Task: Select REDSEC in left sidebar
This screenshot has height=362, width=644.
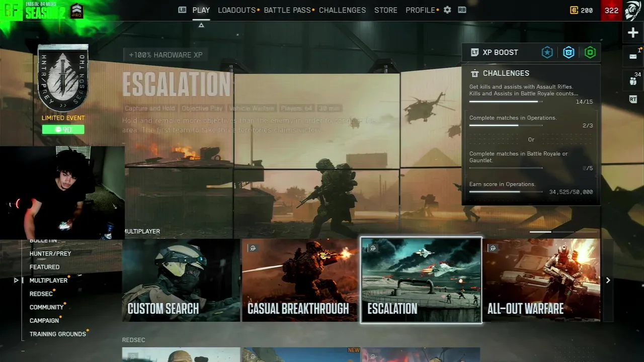Action: click(41, 294)
